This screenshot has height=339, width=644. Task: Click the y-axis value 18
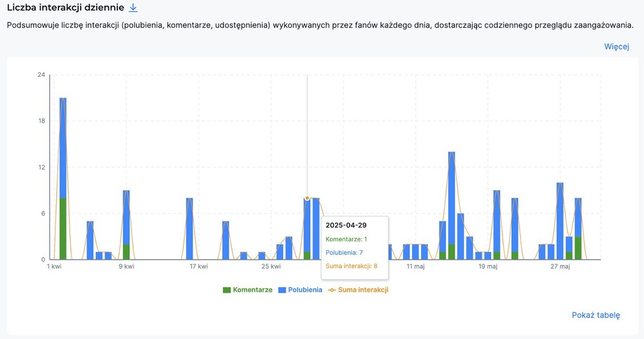click(x=41, y=121)
